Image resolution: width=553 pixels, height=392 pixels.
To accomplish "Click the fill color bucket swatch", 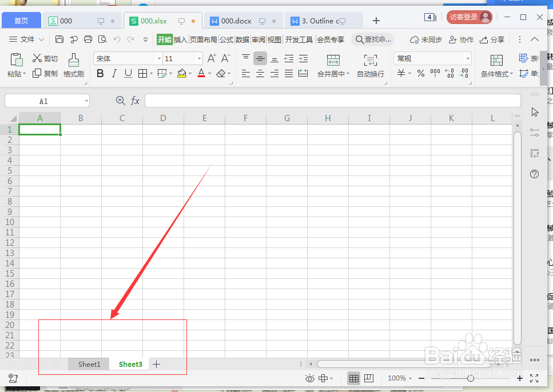I will coord(182,73).
